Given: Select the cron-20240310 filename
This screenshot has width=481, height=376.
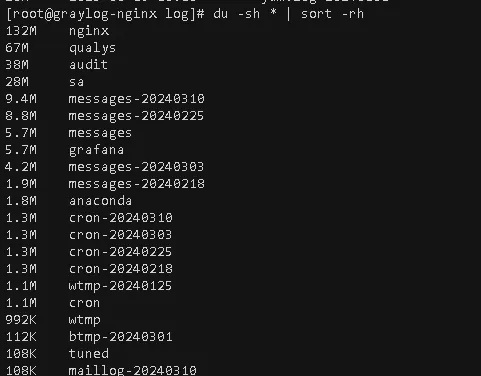Looking at the screenshot, I should [121, 218].
